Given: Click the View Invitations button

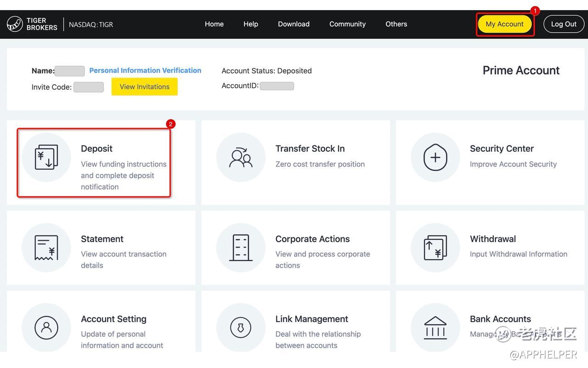Looking at the screenshot, I should tap(145, 86).
